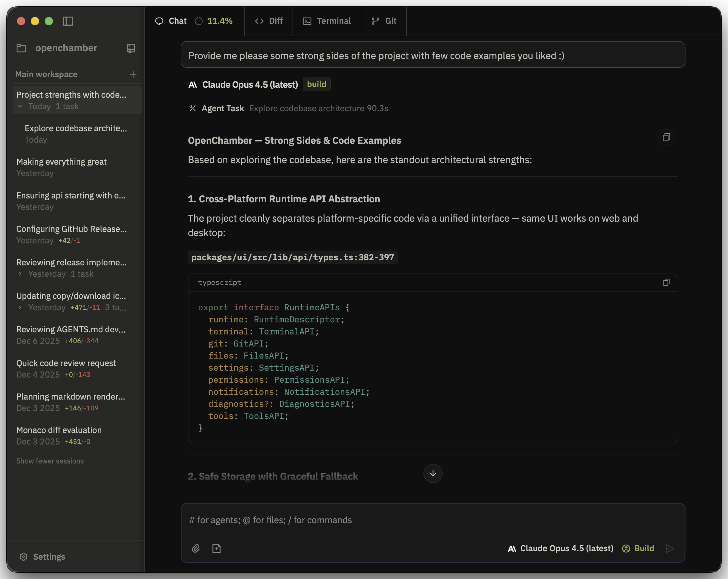Focus the message input field
This screenshot has height=579, width=728.
tap(432, 520)
